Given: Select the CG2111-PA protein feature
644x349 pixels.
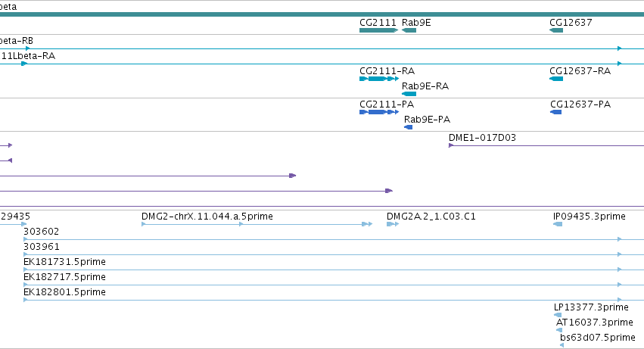Looking at the screenshot, I should click(x=379, y=112).
